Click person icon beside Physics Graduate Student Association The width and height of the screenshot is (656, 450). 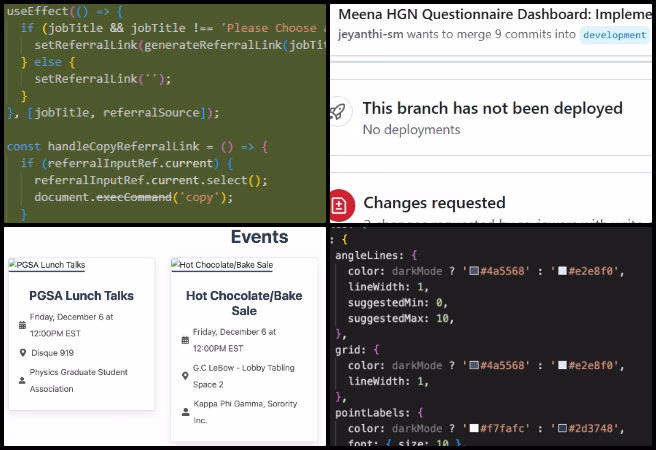pyautogui.click(x=22, y=381)
